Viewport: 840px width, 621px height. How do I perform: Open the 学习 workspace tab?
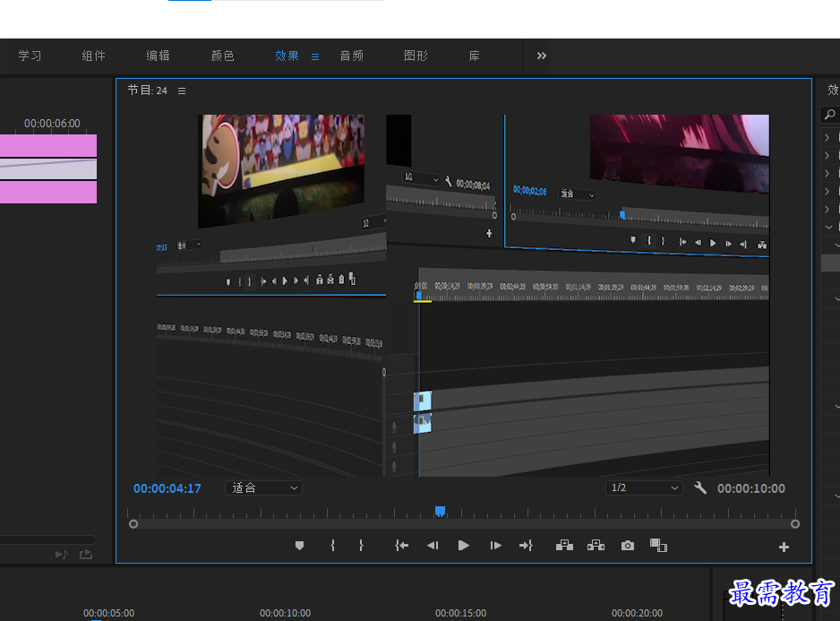point(30,56)
